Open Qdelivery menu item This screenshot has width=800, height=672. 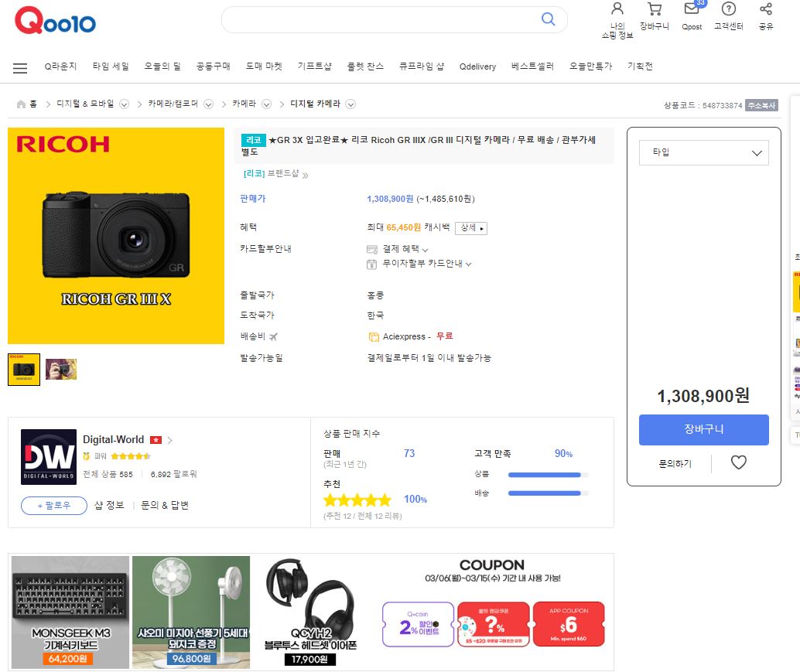477,67
